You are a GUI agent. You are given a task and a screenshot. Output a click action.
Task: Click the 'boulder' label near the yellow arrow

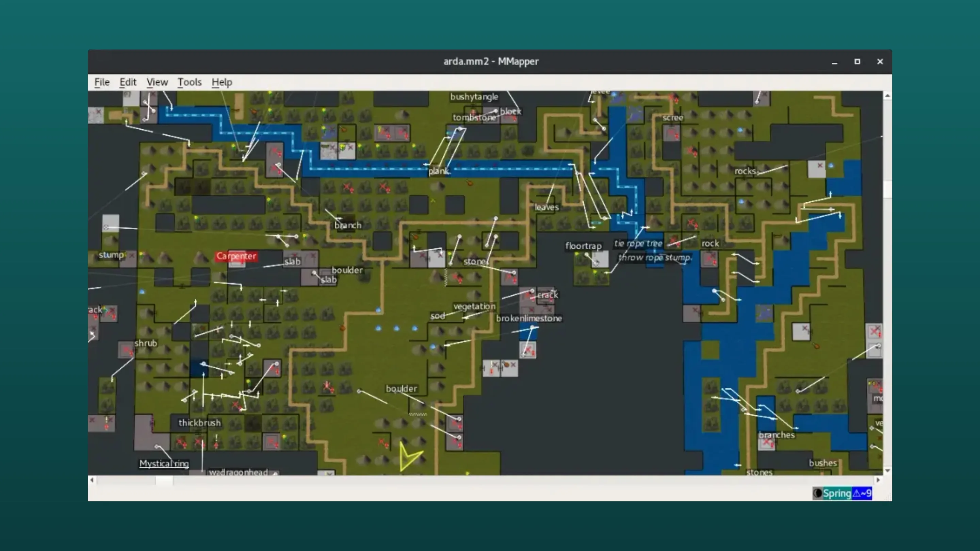tap(402, 389)
